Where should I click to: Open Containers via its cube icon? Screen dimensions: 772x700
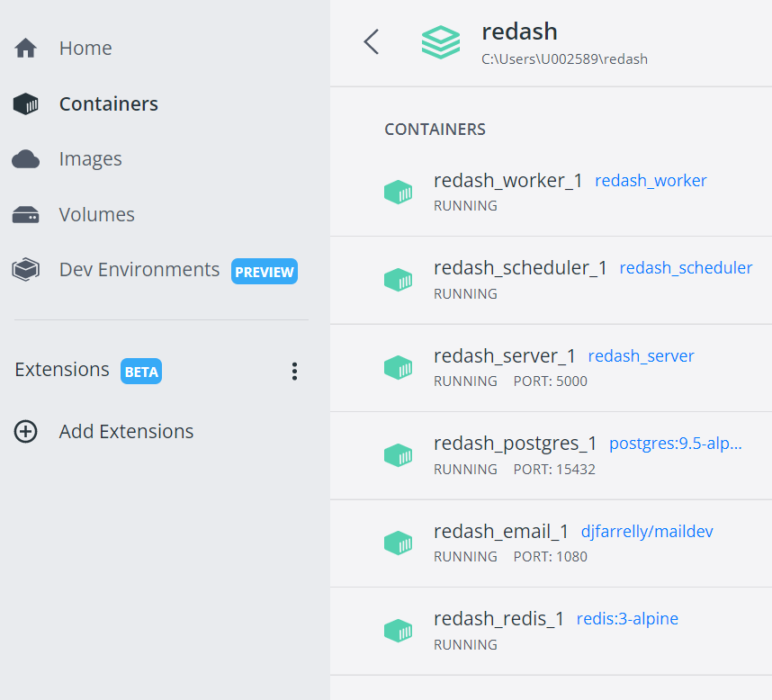tap(25, 103)
